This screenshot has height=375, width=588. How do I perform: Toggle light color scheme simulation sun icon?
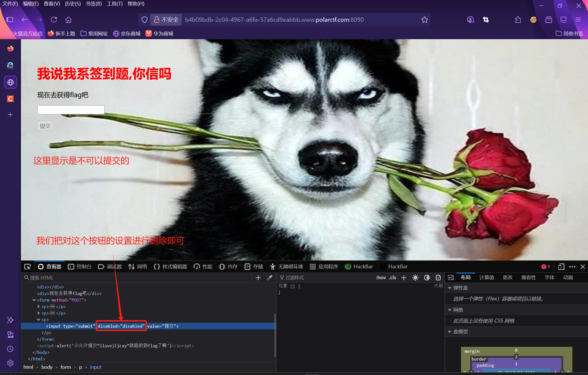[x=415, y=278]
